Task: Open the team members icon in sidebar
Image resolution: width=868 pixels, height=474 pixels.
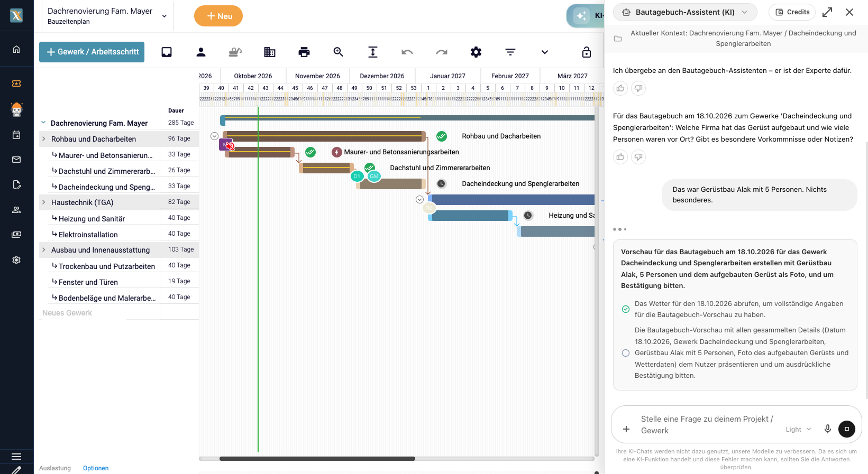Action: (16, 210)
